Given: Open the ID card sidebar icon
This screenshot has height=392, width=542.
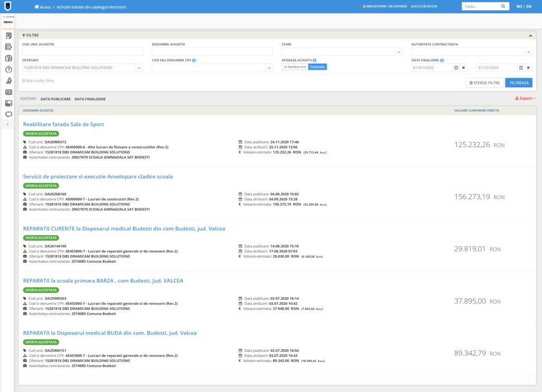Looking at the screenshot, I should tap(8, 92).
